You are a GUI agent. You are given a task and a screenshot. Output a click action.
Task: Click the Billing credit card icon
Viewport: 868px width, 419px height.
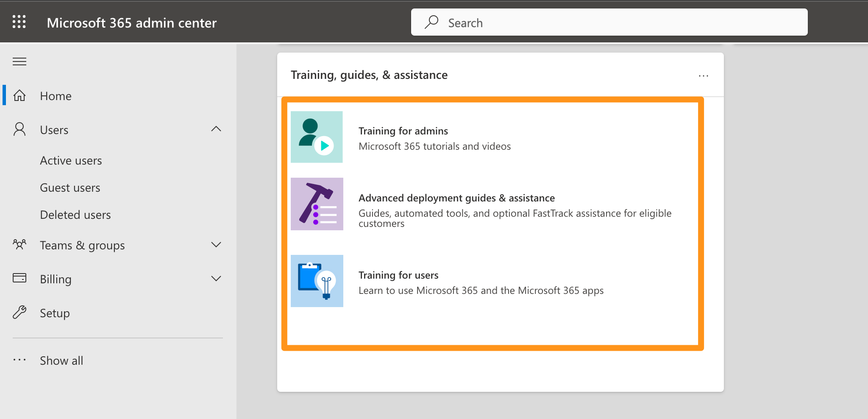19,278
